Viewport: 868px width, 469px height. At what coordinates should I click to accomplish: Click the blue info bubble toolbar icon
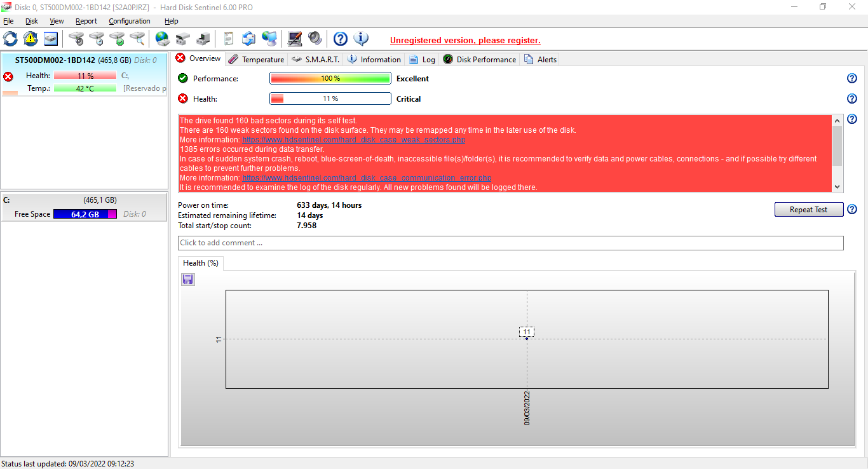361,39
